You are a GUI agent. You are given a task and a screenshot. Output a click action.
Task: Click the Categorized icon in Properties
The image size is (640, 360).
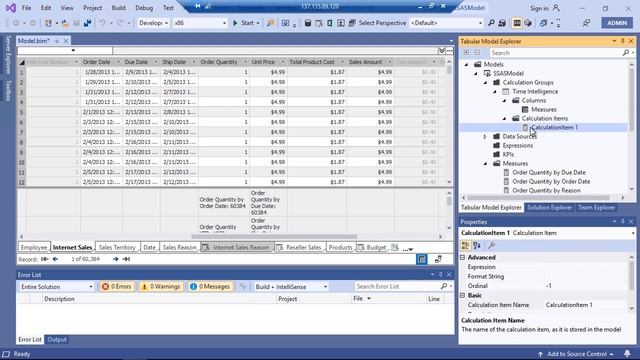click(x=465, y=245)
